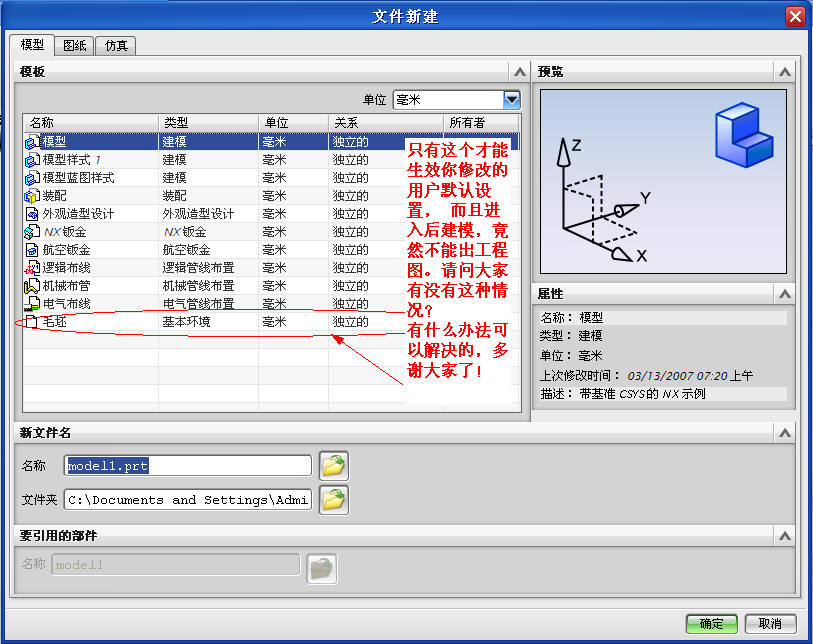Viewport: 813px width, 644px height.
Task: Click the NX钣金 sheet metal icon
Action: click(32, 232)
